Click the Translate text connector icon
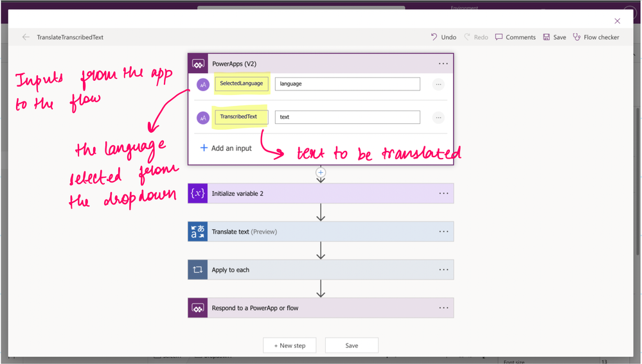The width and height of the screenshot is (642, 364). [x=198, y=232]
